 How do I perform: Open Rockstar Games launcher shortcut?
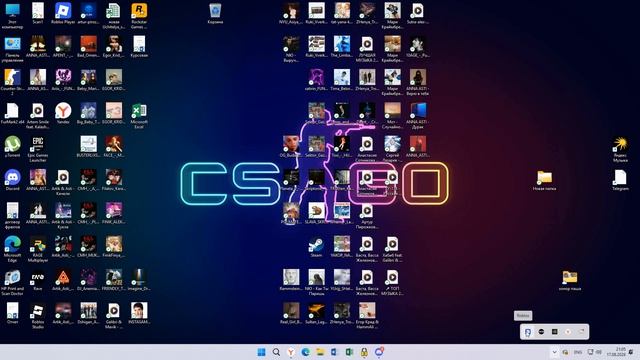[139, 16]
